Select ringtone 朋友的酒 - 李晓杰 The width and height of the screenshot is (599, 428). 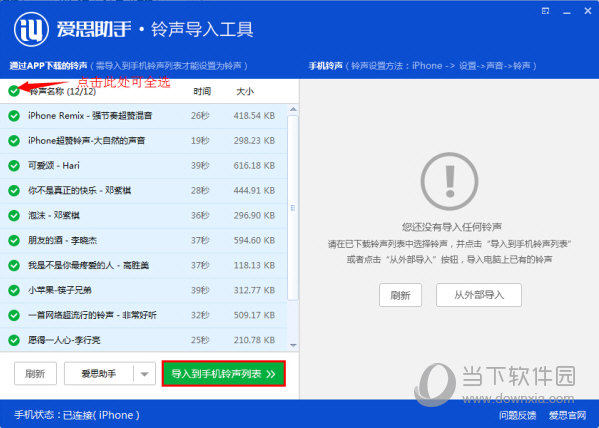click(x=144, y=240)
